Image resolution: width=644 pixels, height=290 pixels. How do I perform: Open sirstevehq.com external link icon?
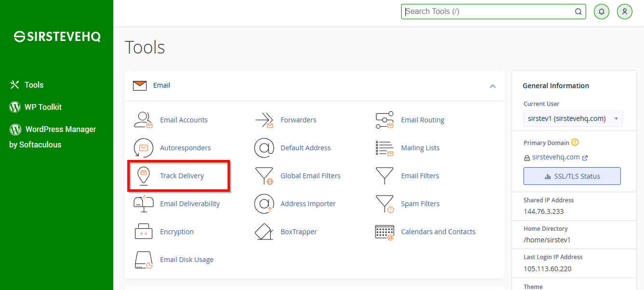coord(585,158)
